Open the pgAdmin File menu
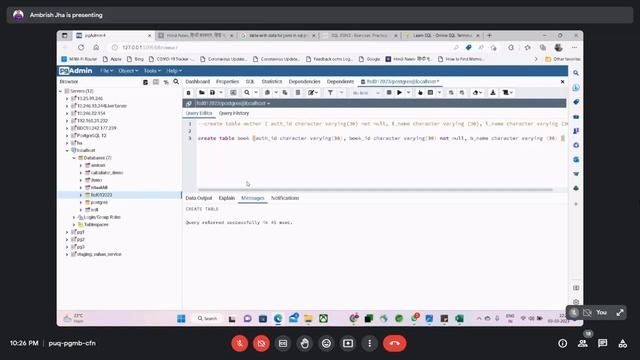Image resolution: width=640 pixels, height=360 pixels. (107, 71)
